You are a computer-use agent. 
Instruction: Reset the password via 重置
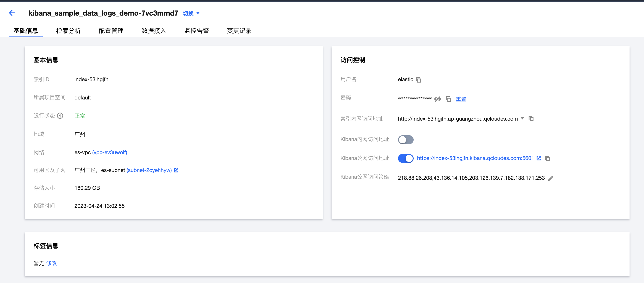(461, 99)
